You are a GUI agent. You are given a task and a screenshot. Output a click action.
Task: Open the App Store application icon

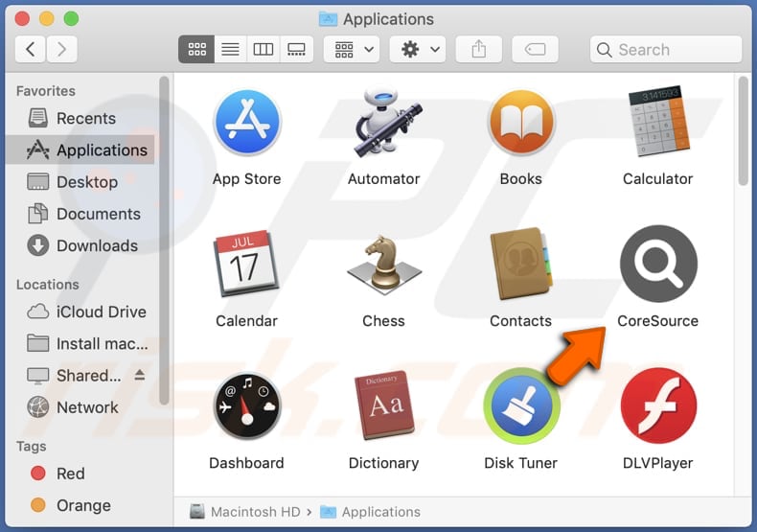[247, 123]
